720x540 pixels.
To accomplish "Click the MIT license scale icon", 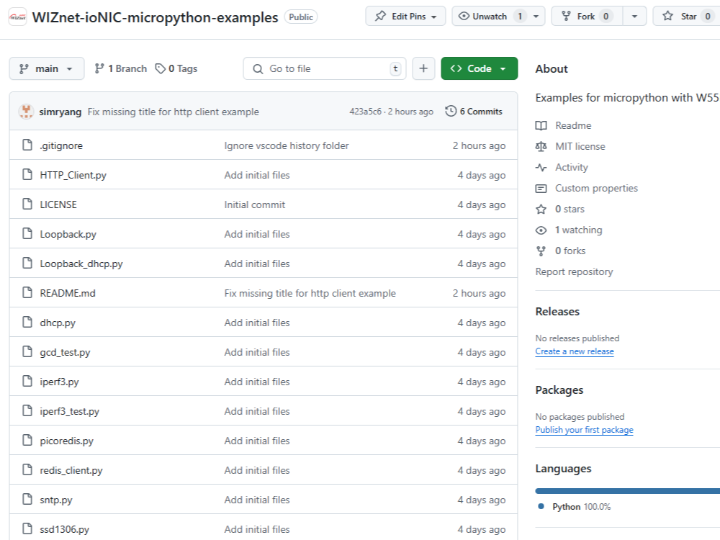I will click(541, 146).
